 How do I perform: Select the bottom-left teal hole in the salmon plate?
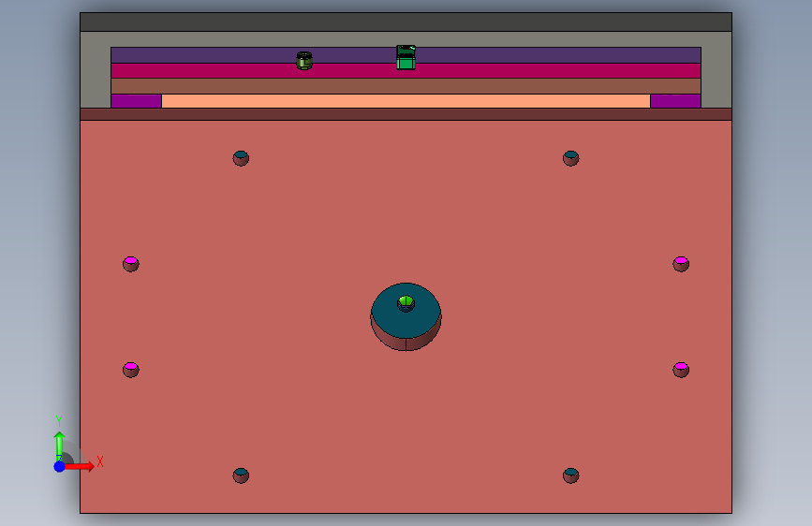pos(241,475)
